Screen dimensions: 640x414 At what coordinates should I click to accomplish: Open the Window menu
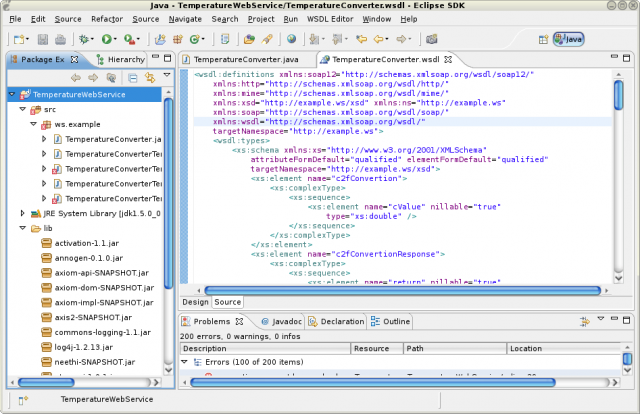(377, 19)
